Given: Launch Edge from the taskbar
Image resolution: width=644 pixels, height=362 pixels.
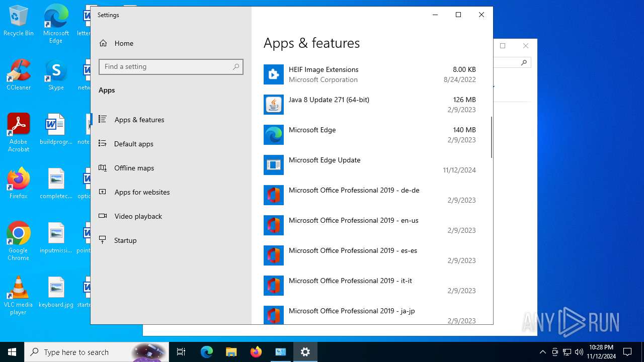Looking at the screenshot, I should click(x=207, y=352).
